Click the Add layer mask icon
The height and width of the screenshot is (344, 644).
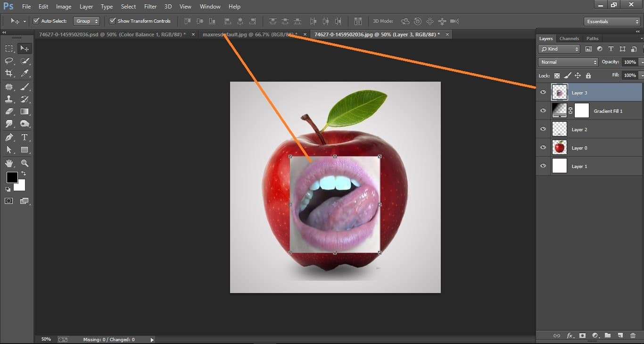583,336
